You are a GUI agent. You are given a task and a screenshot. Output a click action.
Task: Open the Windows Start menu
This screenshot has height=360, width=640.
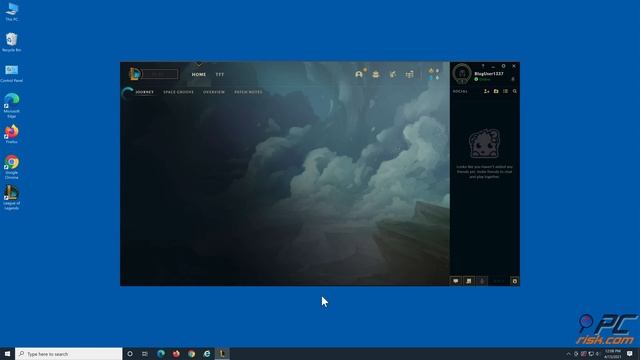point(7,354)
